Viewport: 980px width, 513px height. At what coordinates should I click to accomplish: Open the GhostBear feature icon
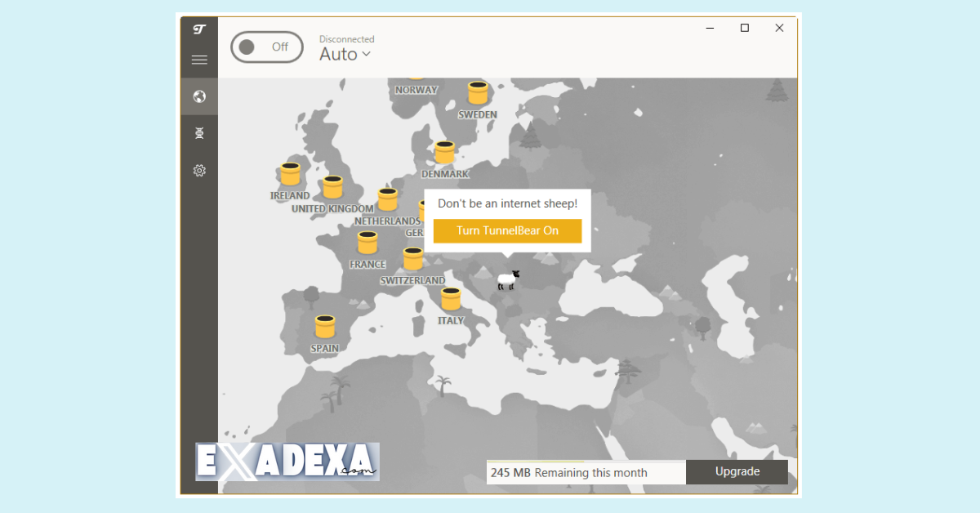[198, 132]
